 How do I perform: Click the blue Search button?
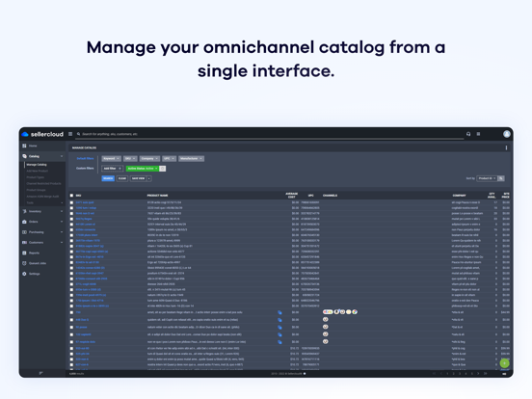(108, 178)
